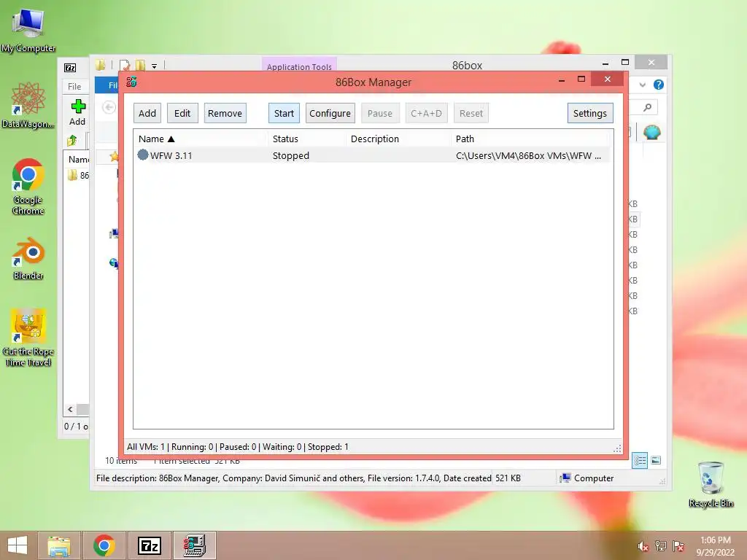Click the Stopped status cell
747x560 pixels.
(290, 156)
